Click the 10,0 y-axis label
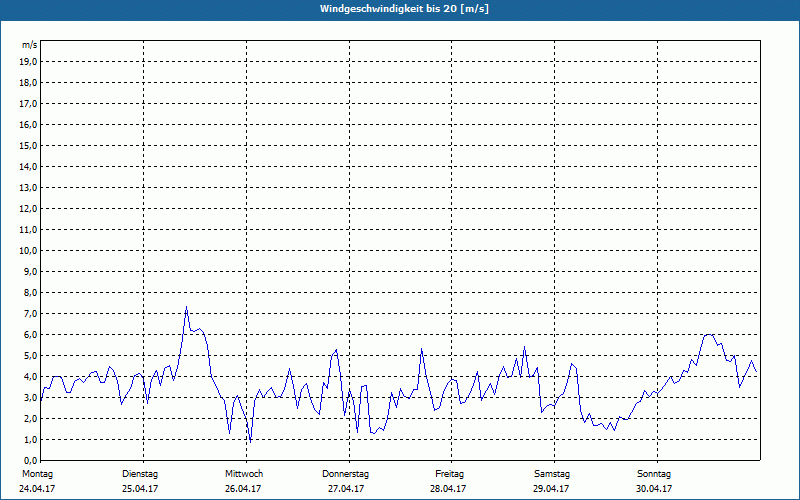The image size is (800, 500). tap(30, 251)
